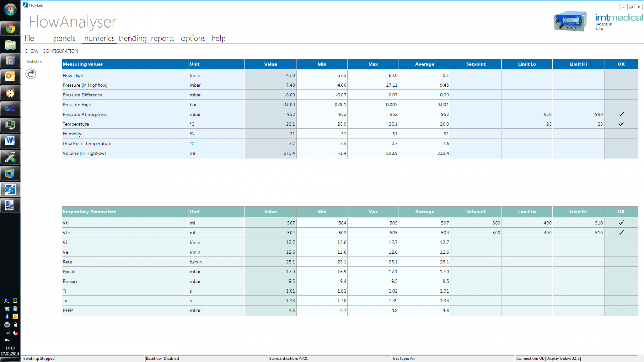Select the SHOW tab
Image resolution: width=644 pixels, height=362 pixels.
point(31,51)
